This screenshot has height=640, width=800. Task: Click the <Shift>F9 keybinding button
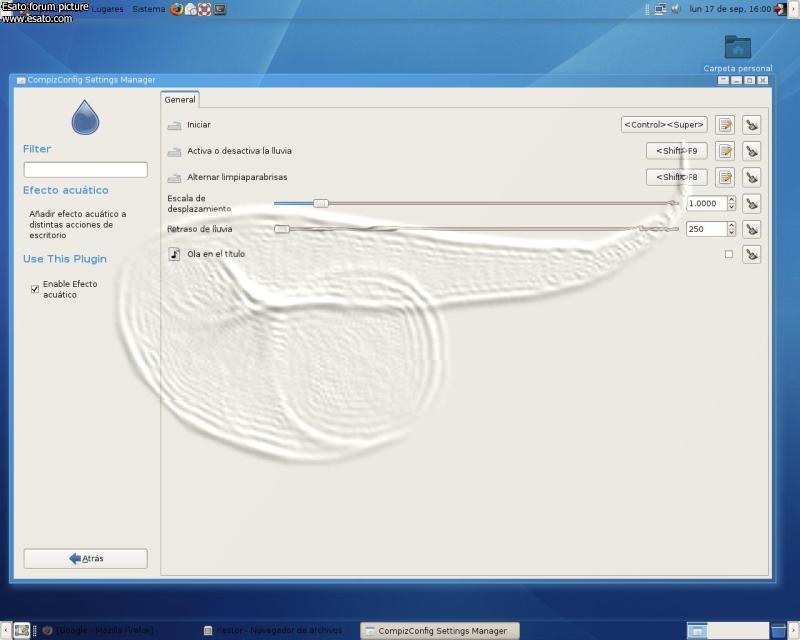(677, 151)
